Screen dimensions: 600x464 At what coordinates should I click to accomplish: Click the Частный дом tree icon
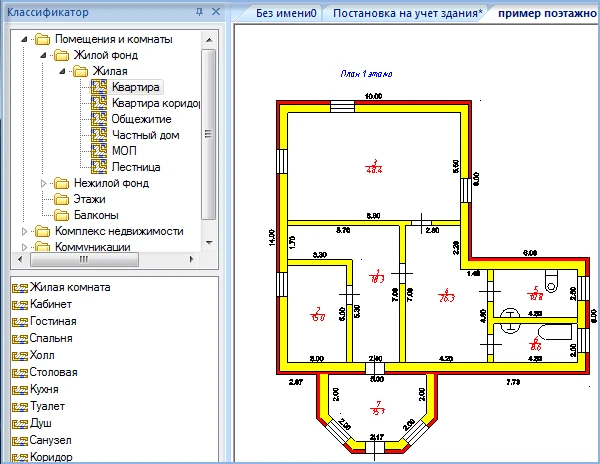click(x=98, y=135)
